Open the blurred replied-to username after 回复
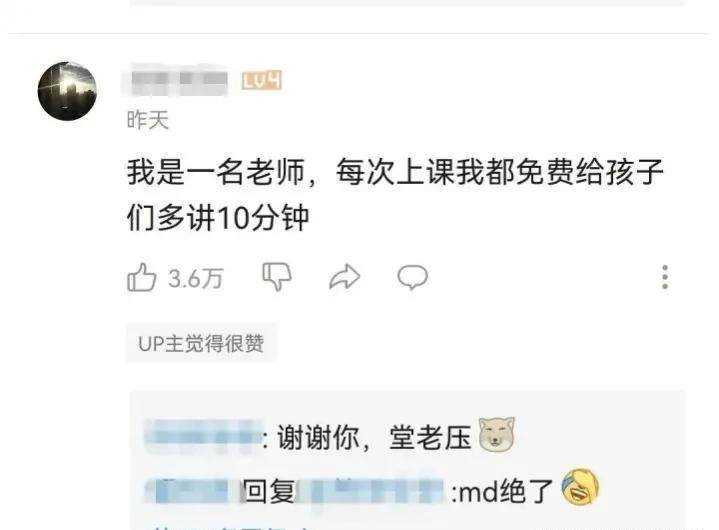 coord(371,491)
